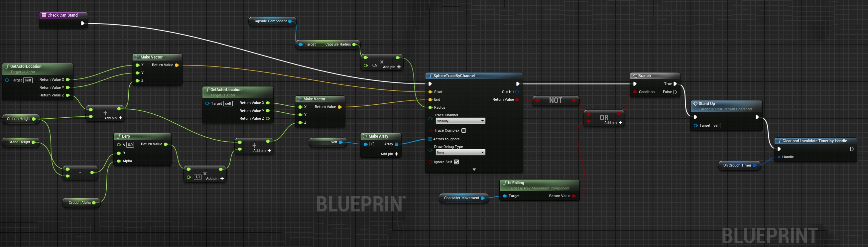Add a pin to the Make Array node

tap(390, 154)
